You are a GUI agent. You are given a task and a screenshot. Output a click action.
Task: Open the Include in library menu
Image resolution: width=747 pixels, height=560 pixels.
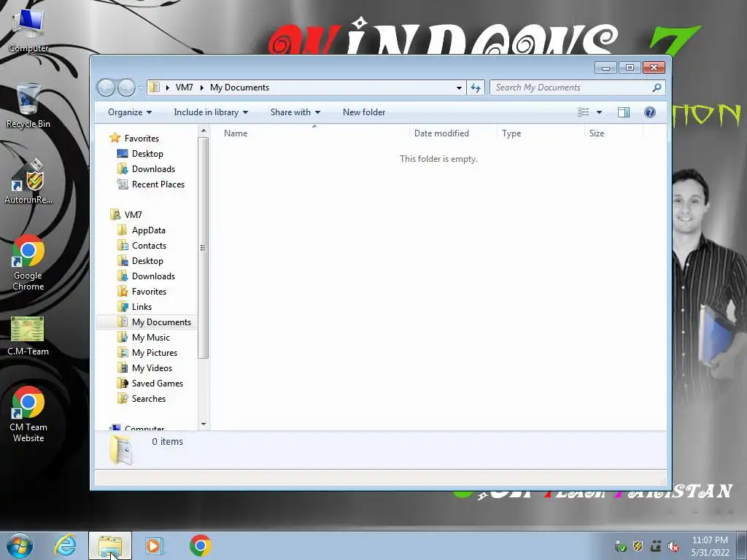tap(211, 112)
